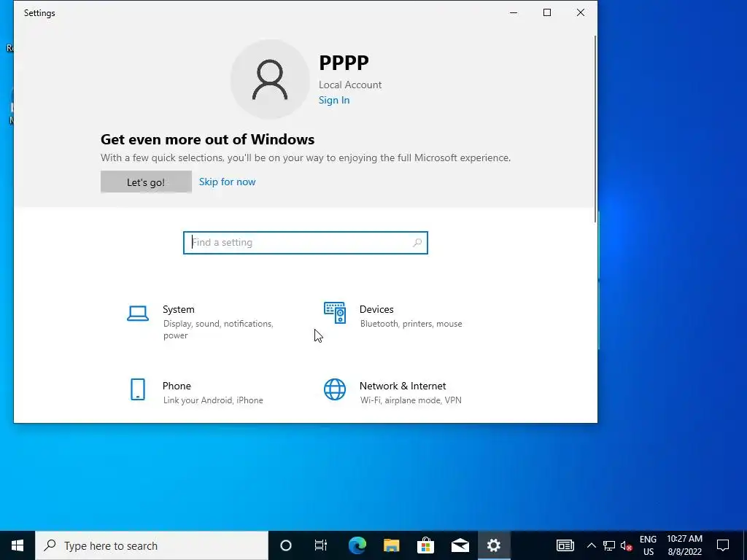The width and height of the screenshot is (747, 560).
Task: Click 'Display, sound, notifications, power' description
Action: 218,330
